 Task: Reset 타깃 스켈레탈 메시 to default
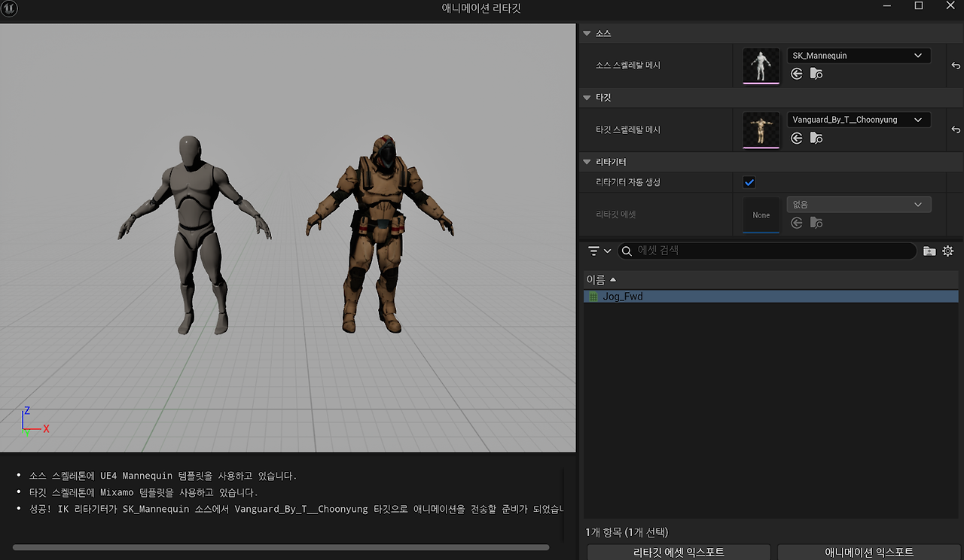tap(956, 129)
